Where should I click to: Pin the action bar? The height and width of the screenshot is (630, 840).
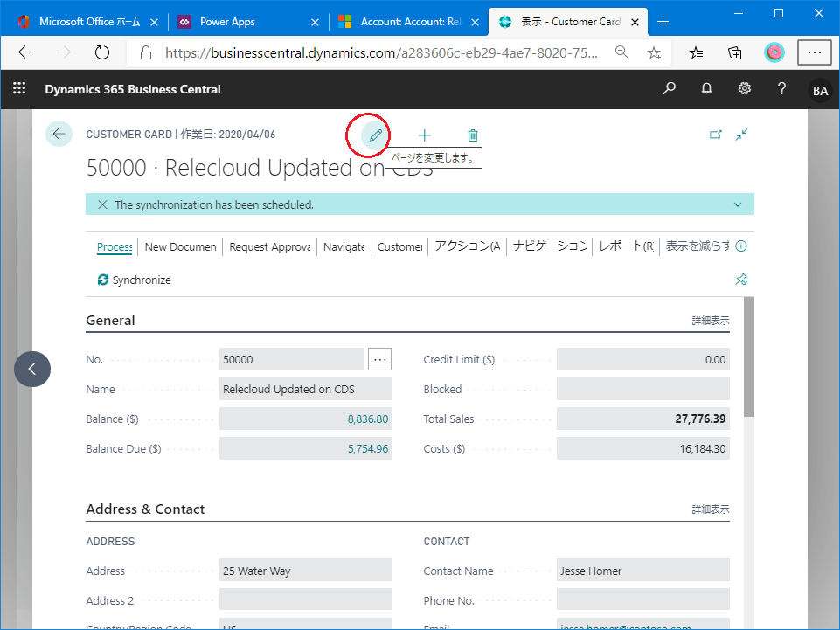click(741, 279)
